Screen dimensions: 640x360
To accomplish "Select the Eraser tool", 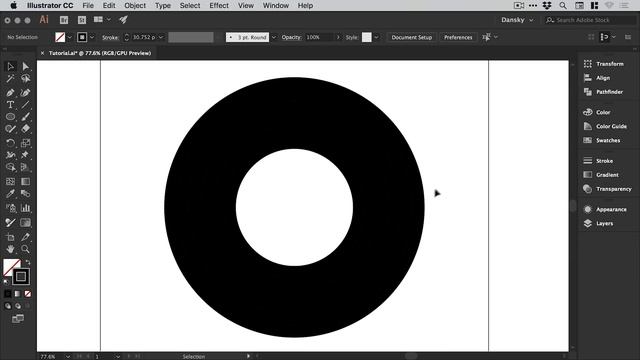I will (25, 129).
